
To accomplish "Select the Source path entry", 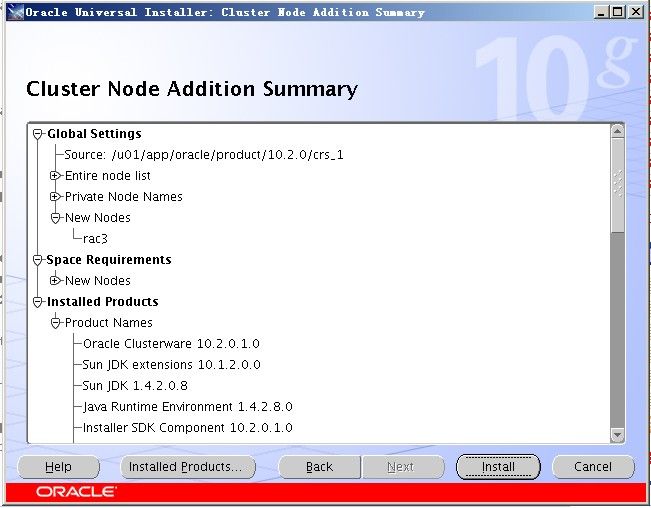I will coord(204,155).
